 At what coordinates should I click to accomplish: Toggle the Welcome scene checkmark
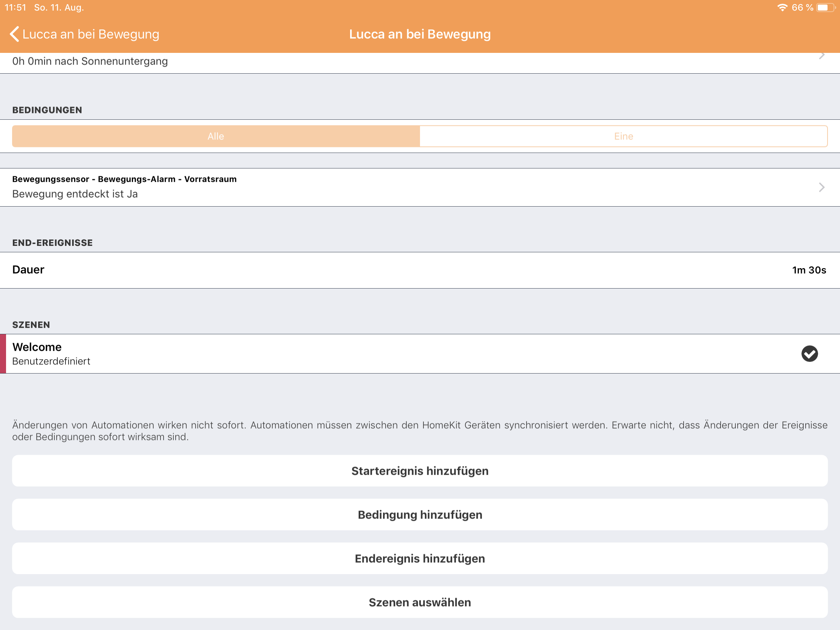809,354
